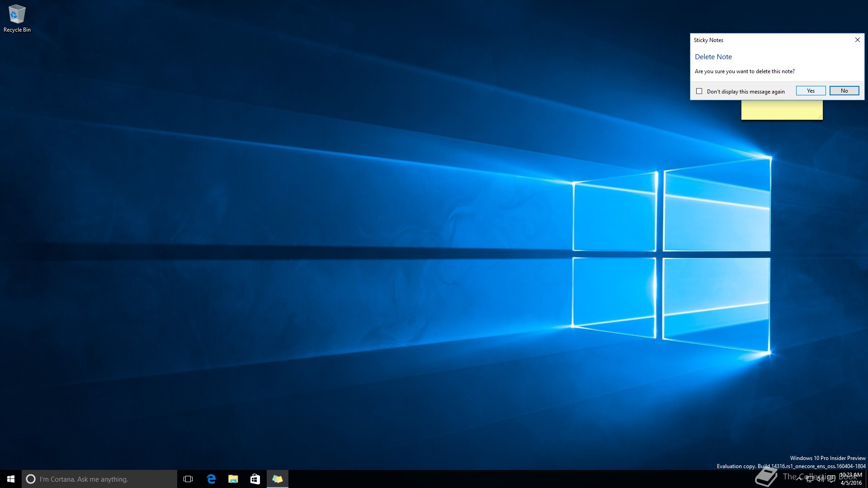868x488 pixels.
Task: Confirm deletion by clicking Yes
Action: (811, 91)
